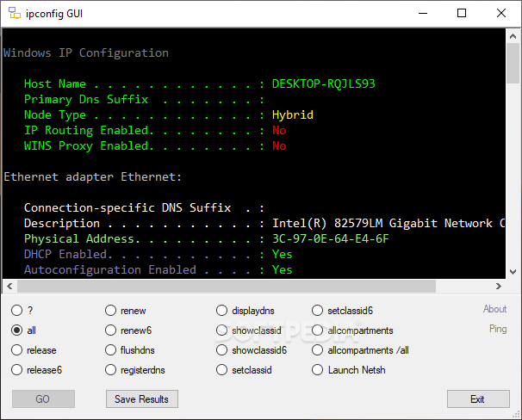522x420 pixels.
Task: Click the Exit button
Action: tap(478, 398)
